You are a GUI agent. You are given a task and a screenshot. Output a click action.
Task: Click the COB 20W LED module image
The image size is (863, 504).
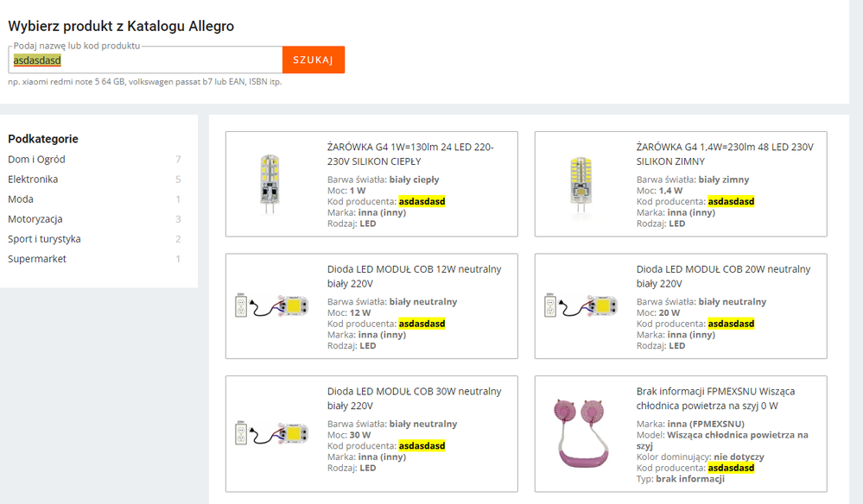point(579,306)
